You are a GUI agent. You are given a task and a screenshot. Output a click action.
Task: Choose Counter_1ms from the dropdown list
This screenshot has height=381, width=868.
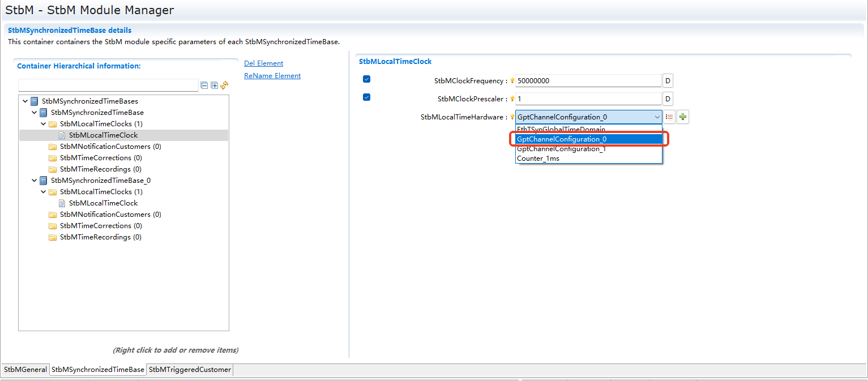(538, 159)
